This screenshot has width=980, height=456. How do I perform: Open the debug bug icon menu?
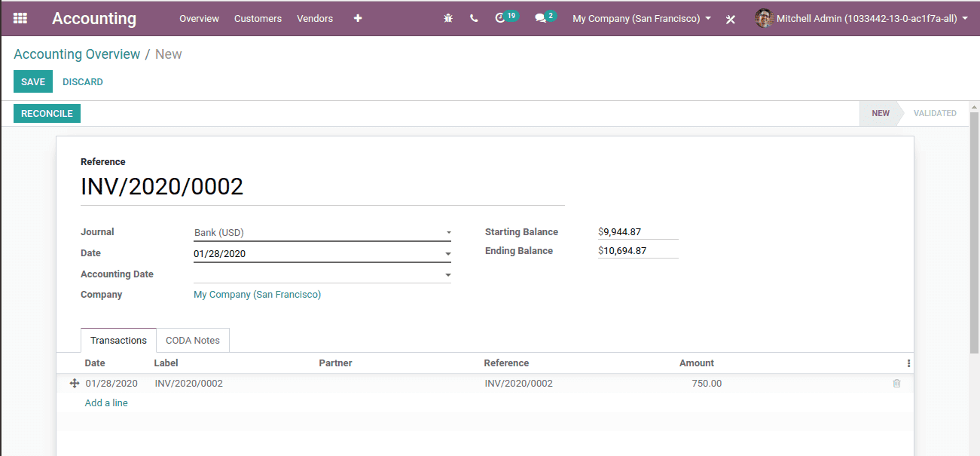448,18
